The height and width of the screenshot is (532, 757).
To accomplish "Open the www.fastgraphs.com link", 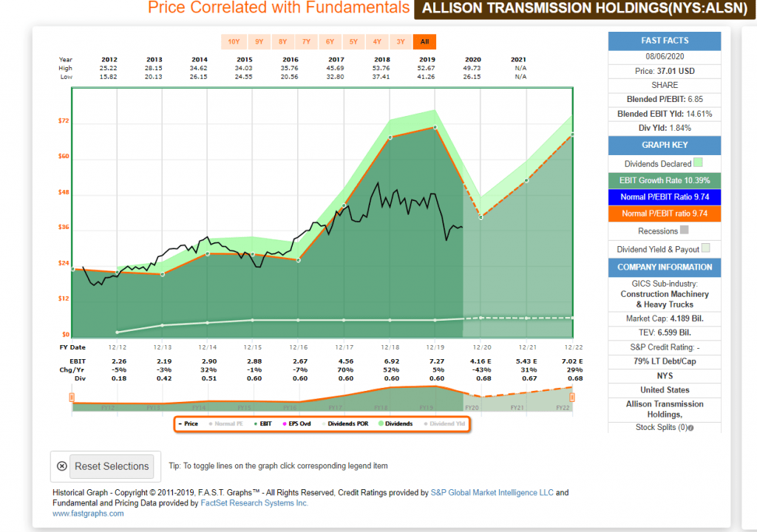I will (x=88, y=514).
